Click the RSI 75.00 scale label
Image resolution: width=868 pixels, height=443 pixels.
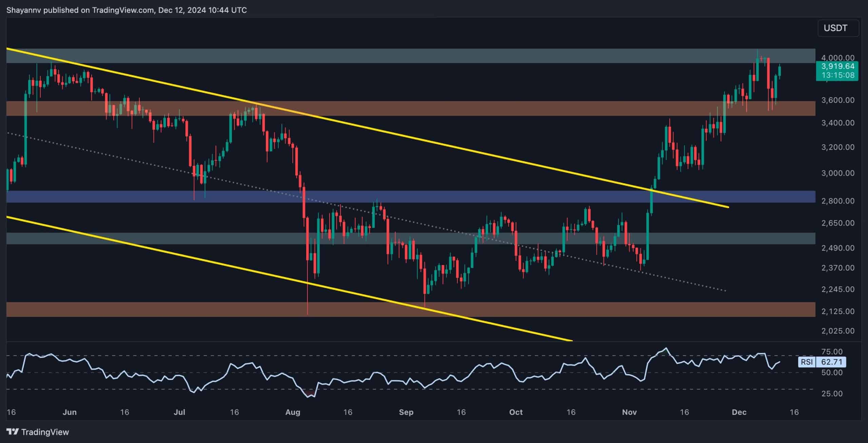832,351
